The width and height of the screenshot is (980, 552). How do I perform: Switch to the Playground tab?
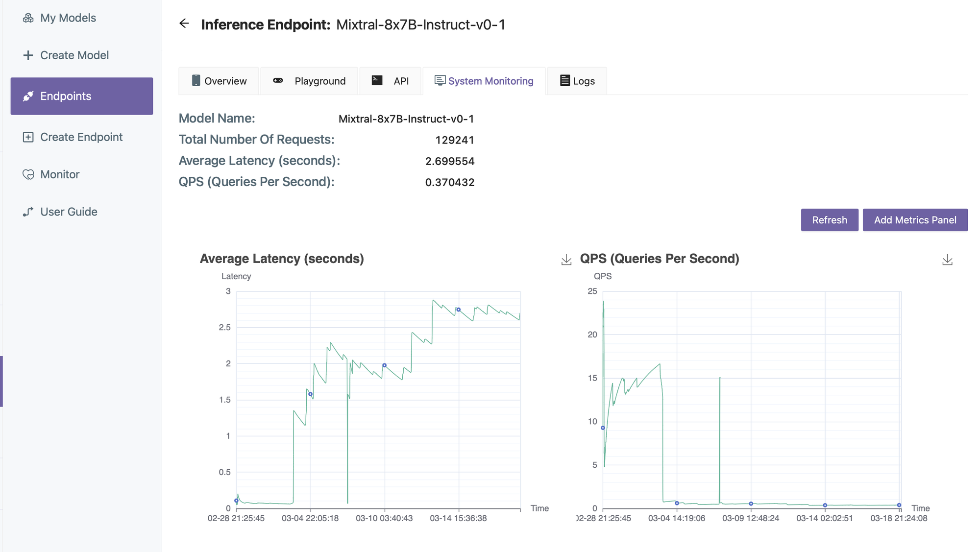pos(309,81)
